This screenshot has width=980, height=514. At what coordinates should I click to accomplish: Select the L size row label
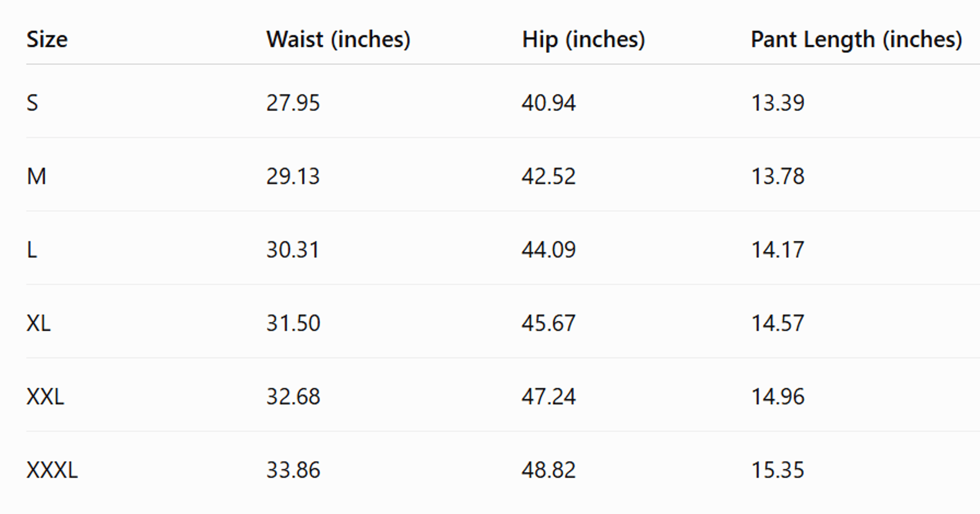[32, 250]
